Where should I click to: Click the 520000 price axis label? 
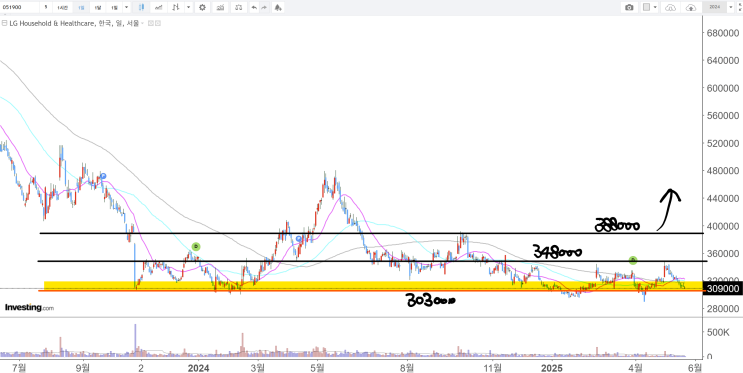point(722,143)
